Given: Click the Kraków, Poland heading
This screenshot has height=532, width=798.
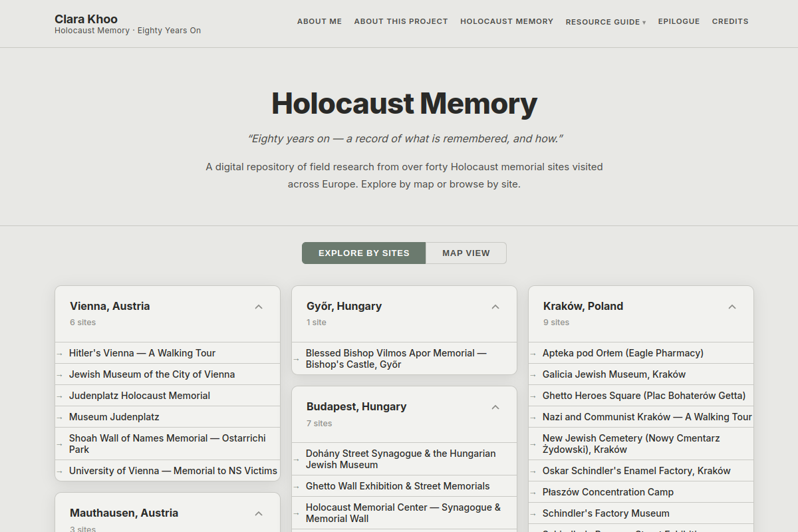Looking at the screenshot, I should click(583, 306).
